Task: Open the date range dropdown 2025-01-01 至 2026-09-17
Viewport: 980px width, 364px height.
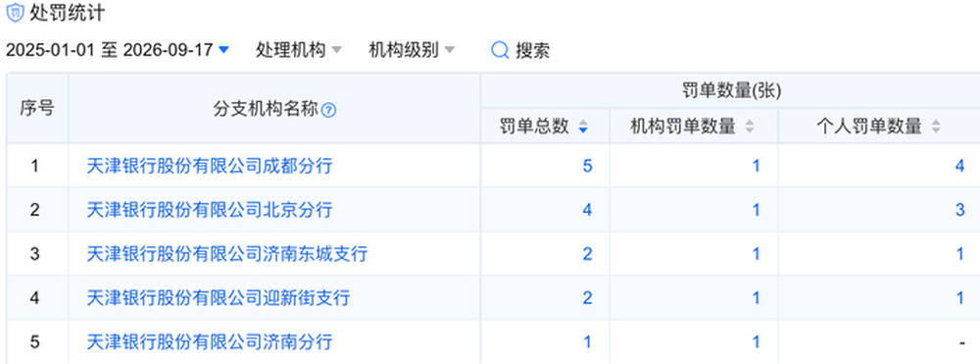Action: pyautogui.click(x=118, y=50)
